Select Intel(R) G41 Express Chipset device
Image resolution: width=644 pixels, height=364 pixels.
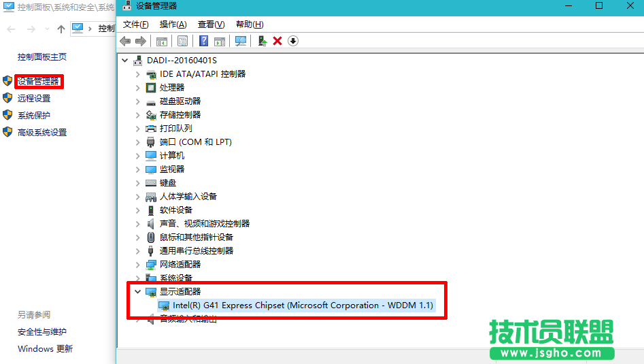point(303,305)
